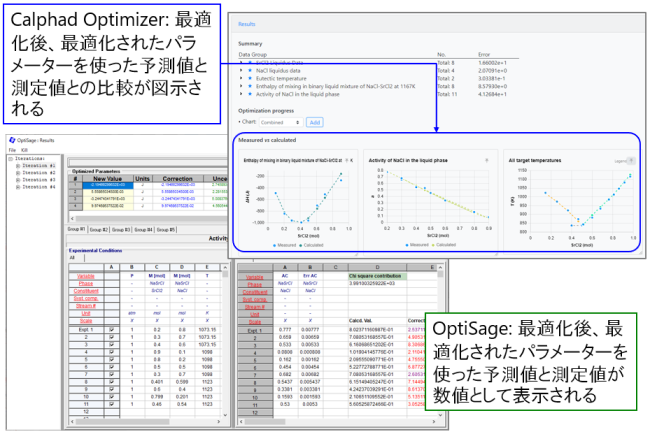Expand the Activity of NaCl data group row
Screen dimensions: 650x434
pyautogui.click(x=241, y=94)
